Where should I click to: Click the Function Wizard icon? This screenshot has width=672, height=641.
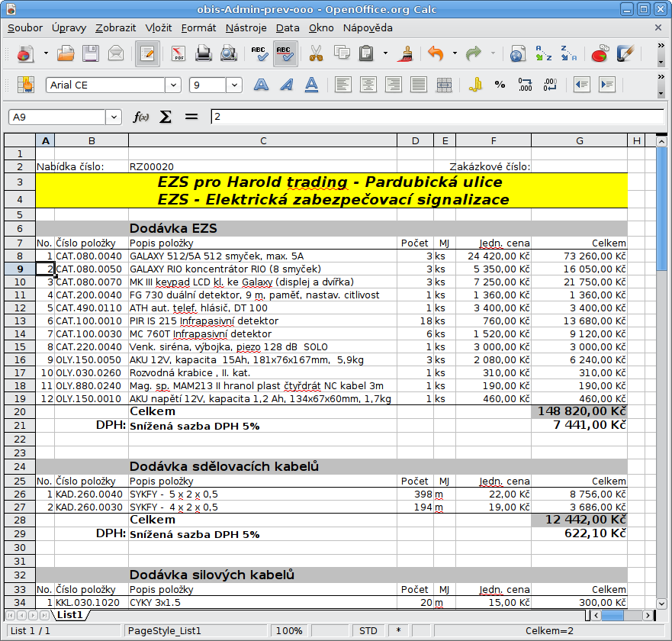141,117
